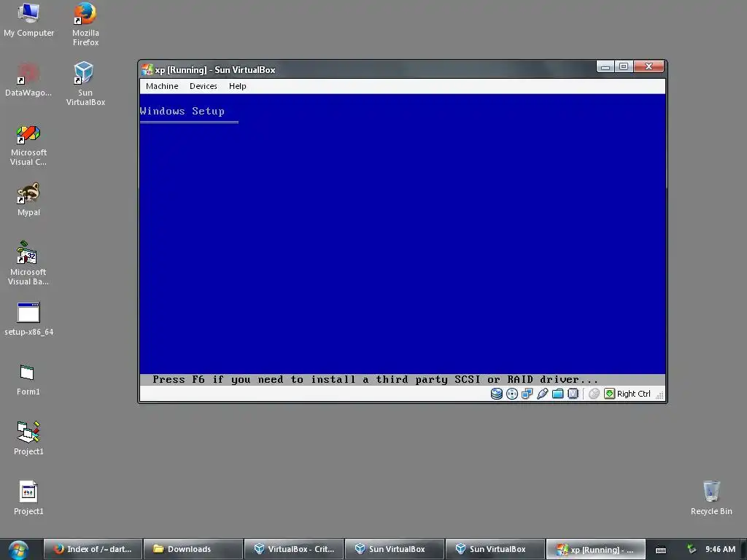747x560 pixels.
Task: Click the CD/DVD optical drive indicator
Action: pyautogui.click(x=511, y=394)
